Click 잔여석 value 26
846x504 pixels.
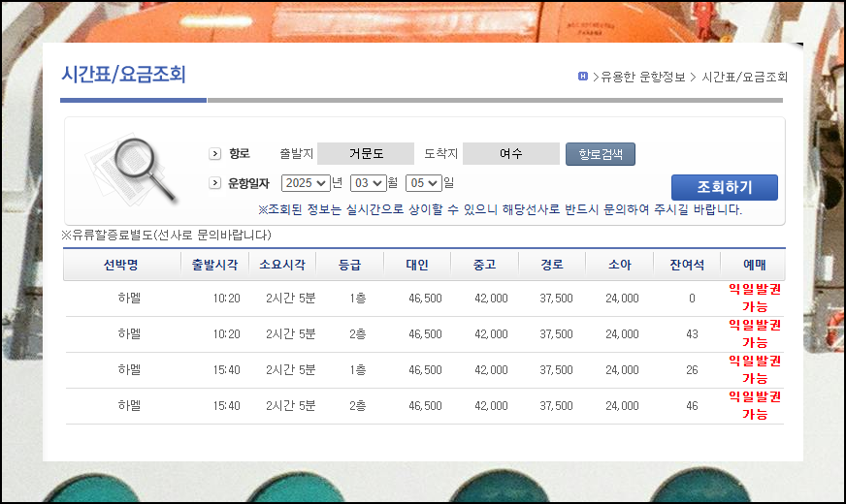(x=692, y=370)
